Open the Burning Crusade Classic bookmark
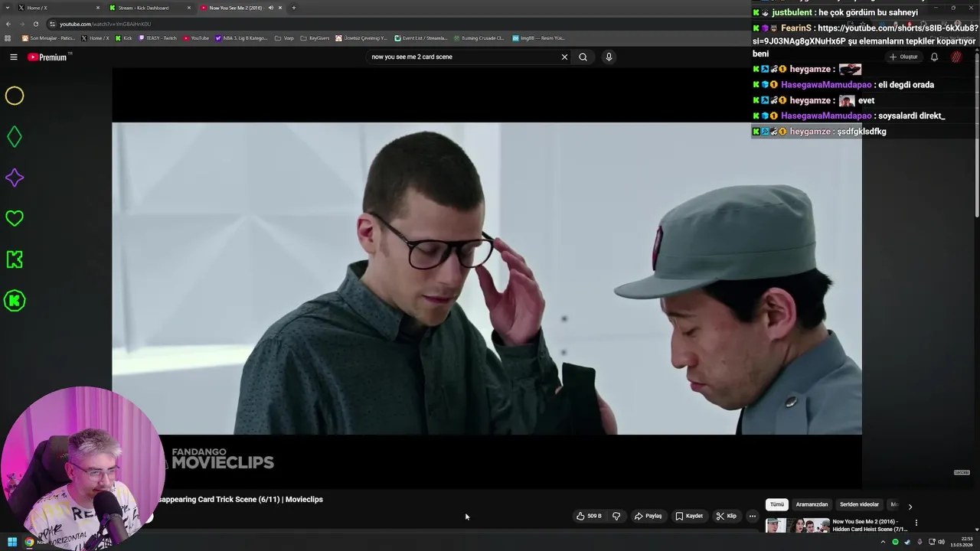980x551 pixels. [479, 38]
